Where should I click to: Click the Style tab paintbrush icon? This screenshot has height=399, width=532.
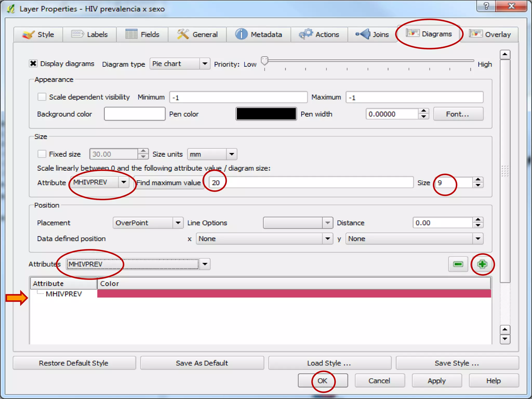point(28,34)
